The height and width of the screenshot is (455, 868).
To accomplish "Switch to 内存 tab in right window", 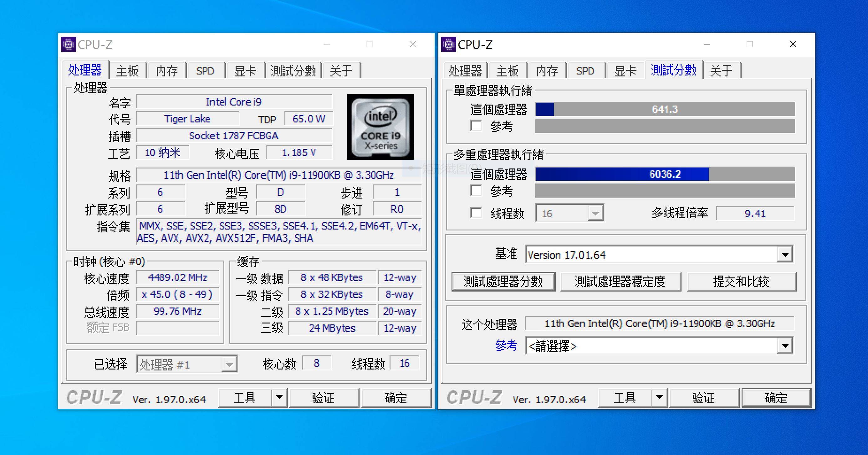I will coord(547,71).
